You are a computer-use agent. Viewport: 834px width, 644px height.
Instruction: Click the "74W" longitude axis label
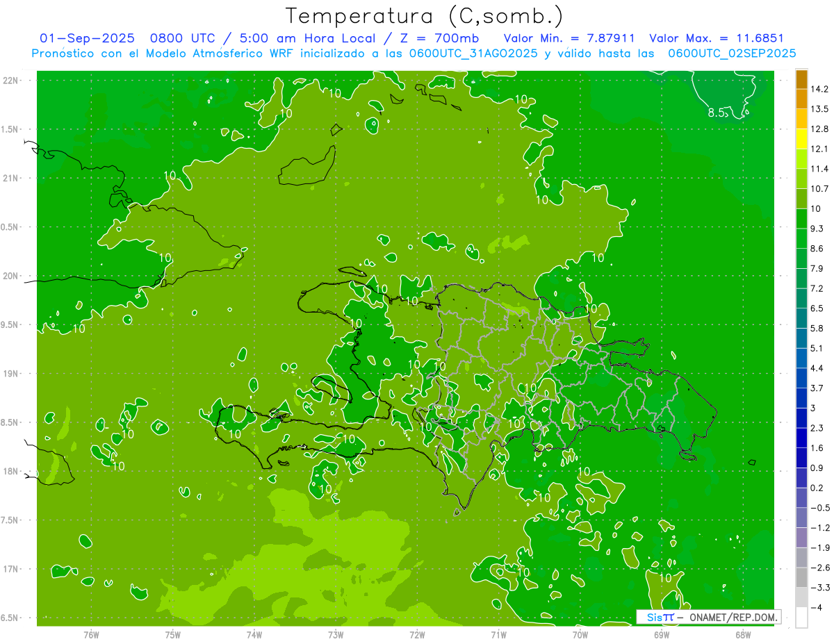tap(254, 634)
